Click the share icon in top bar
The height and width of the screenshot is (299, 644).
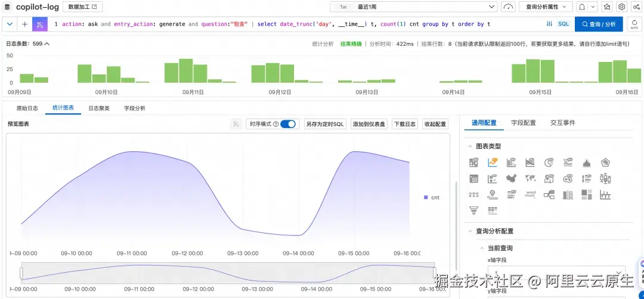636,7
